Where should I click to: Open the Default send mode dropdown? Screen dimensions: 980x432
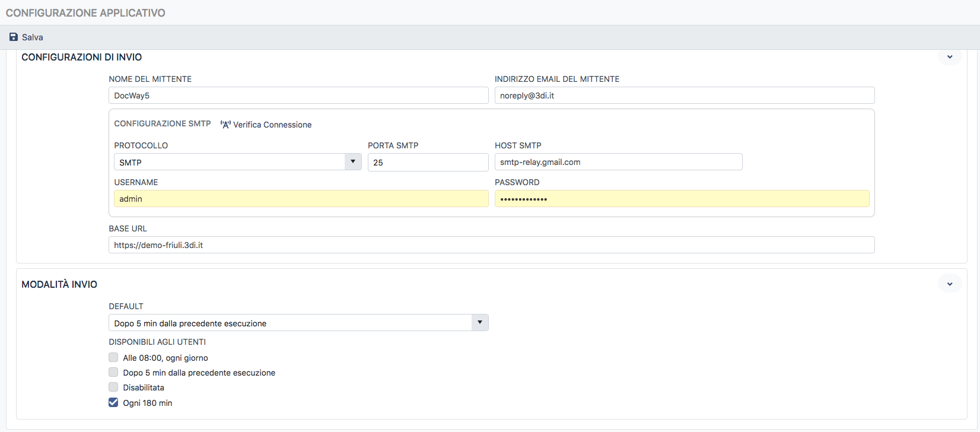coord(298,323)
